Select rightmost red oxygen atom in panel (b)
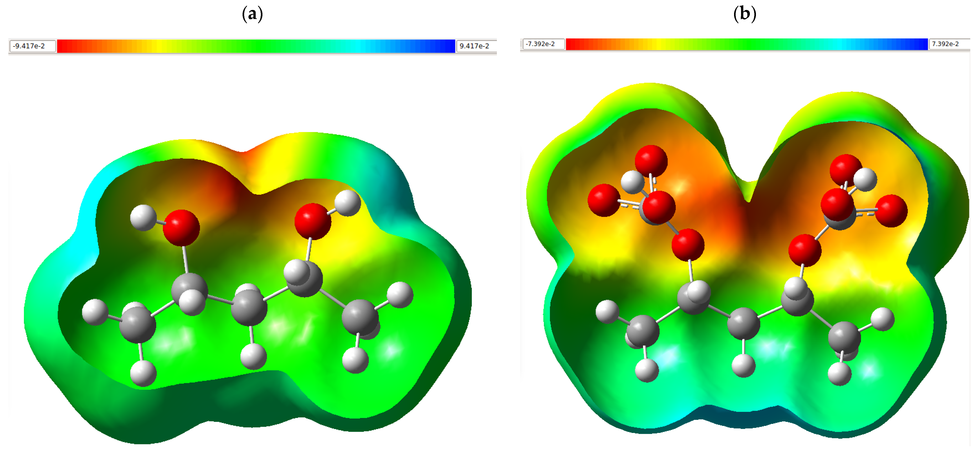Image resolution: width=980 pixels, height=458 pixels. point(891,211)
